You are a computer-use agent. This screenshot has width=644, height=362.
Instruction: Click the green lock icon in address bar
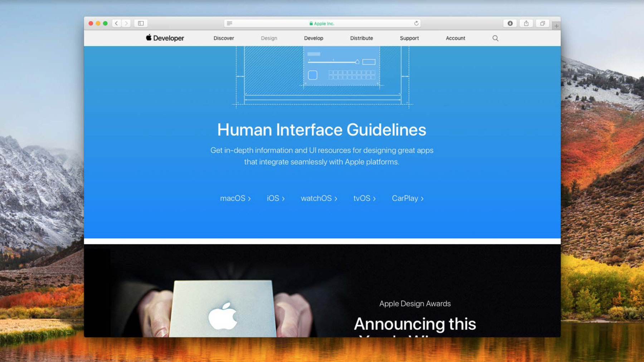coord(311,24)
